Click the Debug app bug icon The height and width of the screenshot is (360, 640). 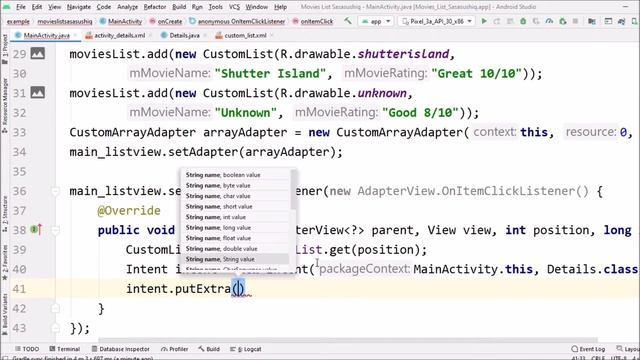tap(523, 21)
